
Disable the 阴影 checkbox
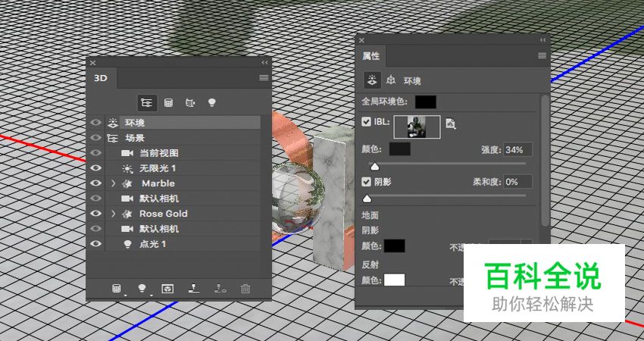pyautogui.click(x=366, y=182)
